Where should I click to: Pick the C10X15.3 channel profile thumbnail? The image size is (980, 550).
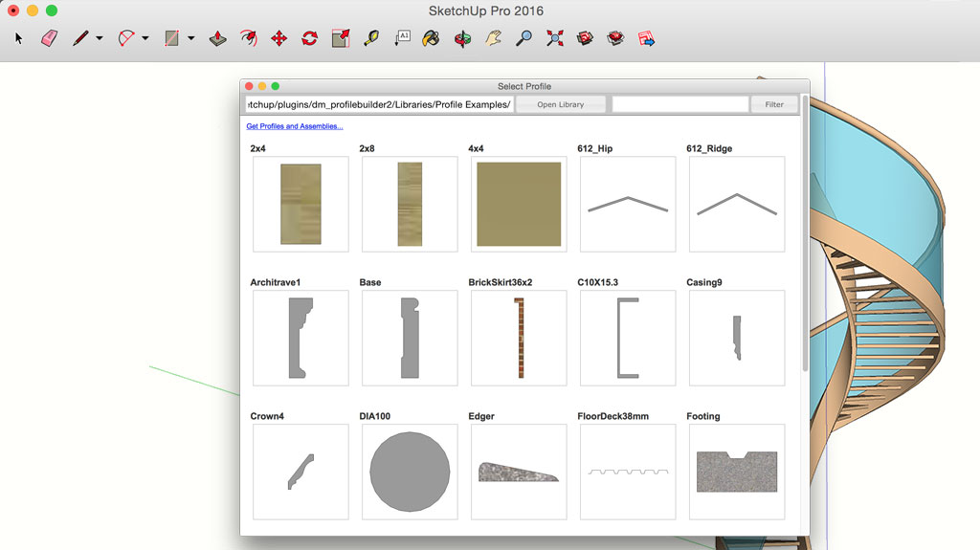point(628,338)
